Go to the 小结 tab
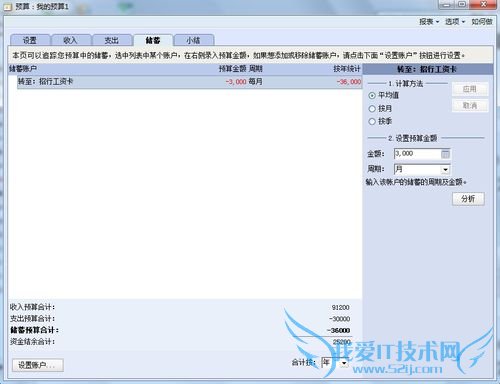The width and height of the screenshot is (500, 384). click(194, 40)
